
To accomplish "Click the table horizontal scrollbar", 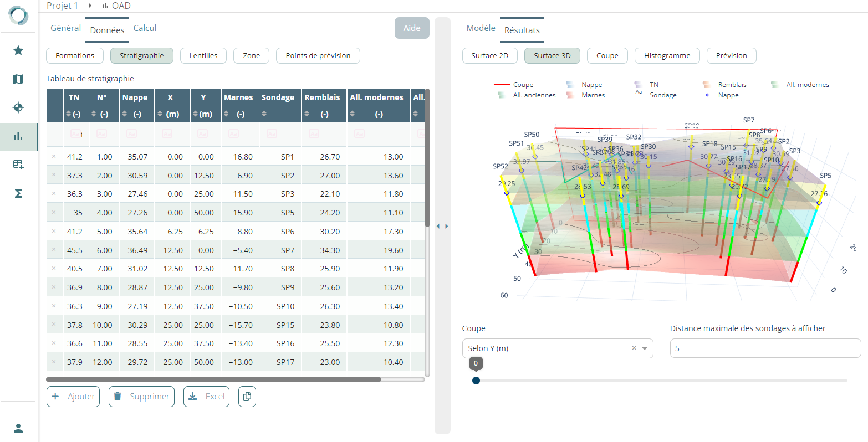I will pos(214,379).
